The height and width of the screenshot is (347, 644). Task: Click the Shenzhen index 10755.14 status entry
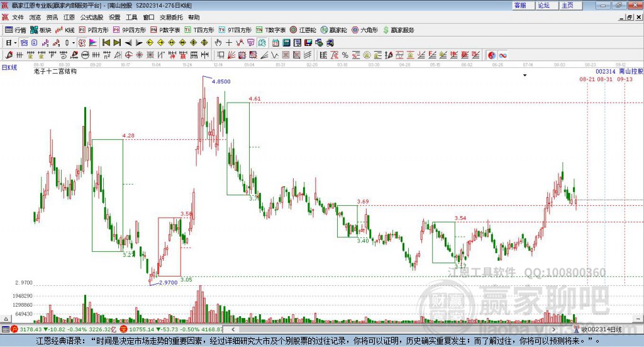pyautogui.click(x=171, y=329)
